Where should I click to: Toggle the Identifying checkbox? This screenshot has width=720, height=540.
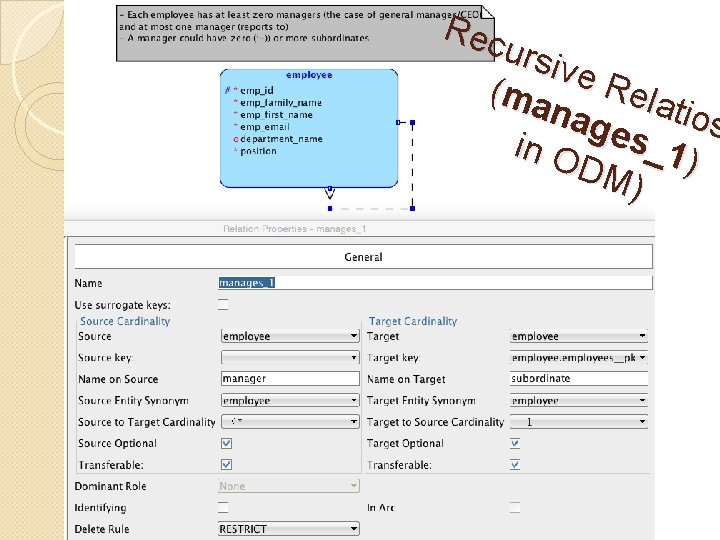coord(223,507)
